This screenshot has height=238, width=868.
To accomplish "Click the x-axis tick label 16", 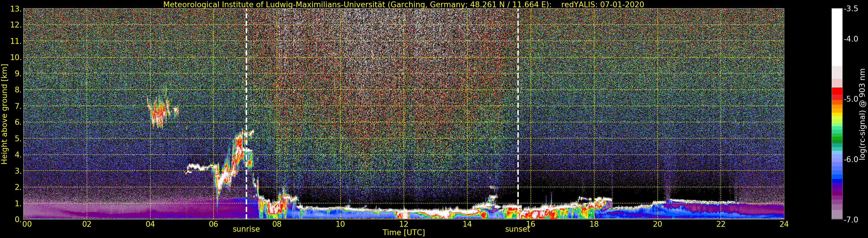I will point(531,224).
